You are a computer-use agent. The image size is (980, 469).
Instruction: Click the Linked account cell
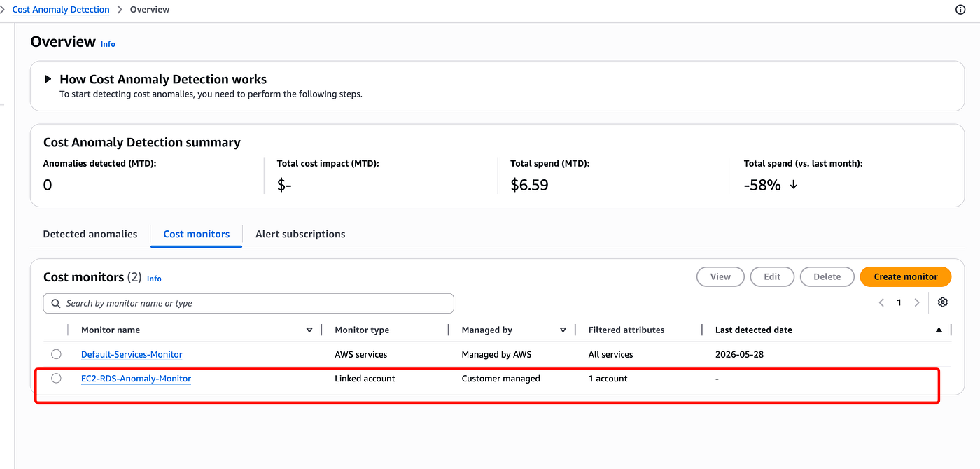click(x=365, y=379)
